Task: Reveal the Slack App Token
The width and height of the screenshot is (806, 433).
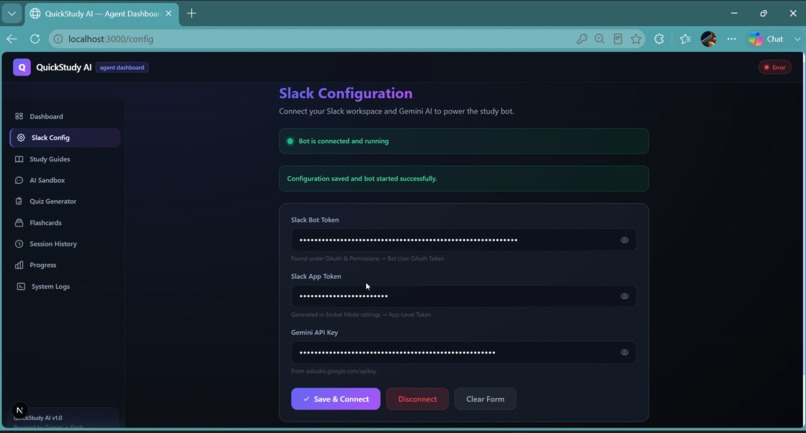Action: point(624,296)
